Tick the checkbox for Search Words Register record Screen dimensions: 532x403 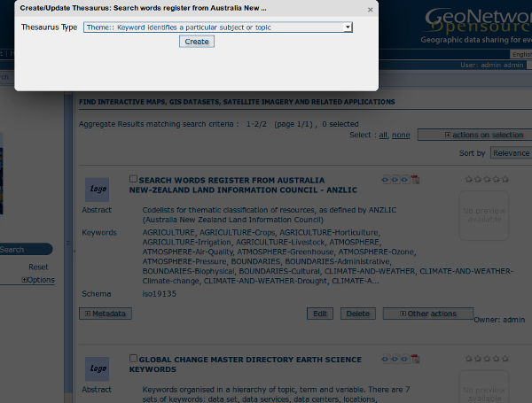pyautogui.click(x=134, y=179)
